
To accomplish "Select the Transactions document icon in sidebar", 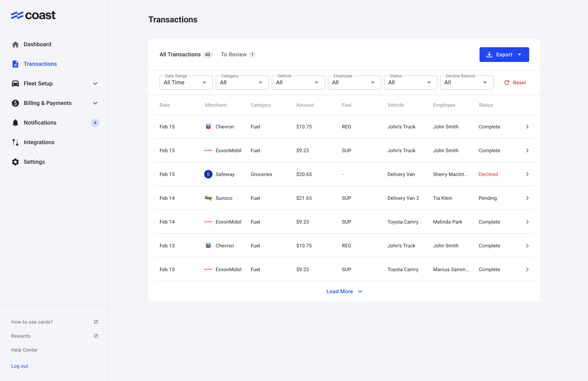I will [x=15, y=64].
